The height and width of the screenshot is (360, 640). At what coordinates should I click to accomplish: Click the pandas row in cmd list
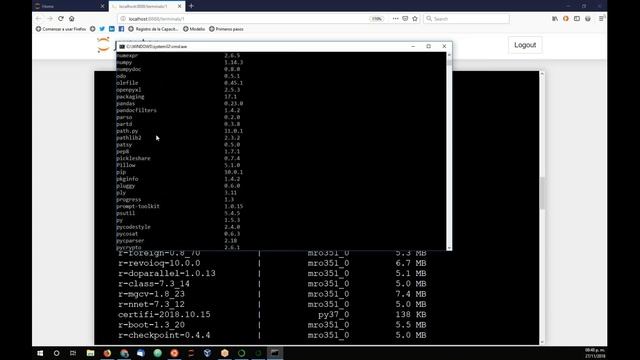tap(180, 103)
